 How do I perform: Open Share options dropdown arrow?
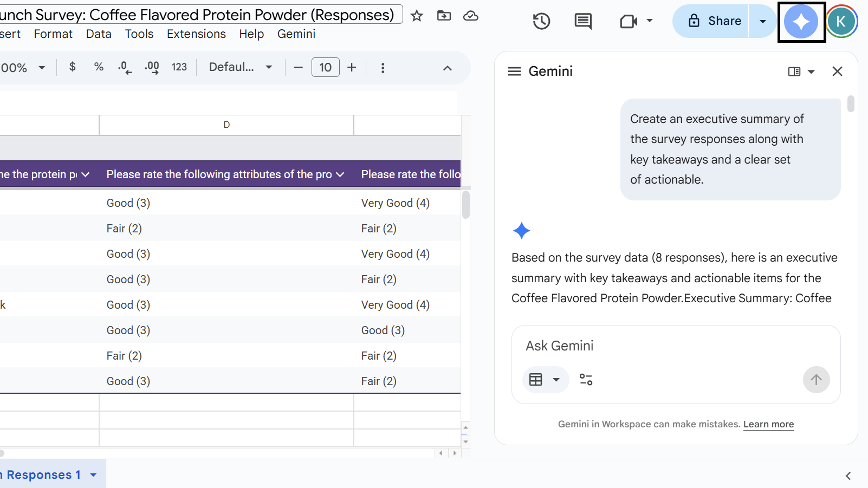(763, 21)
